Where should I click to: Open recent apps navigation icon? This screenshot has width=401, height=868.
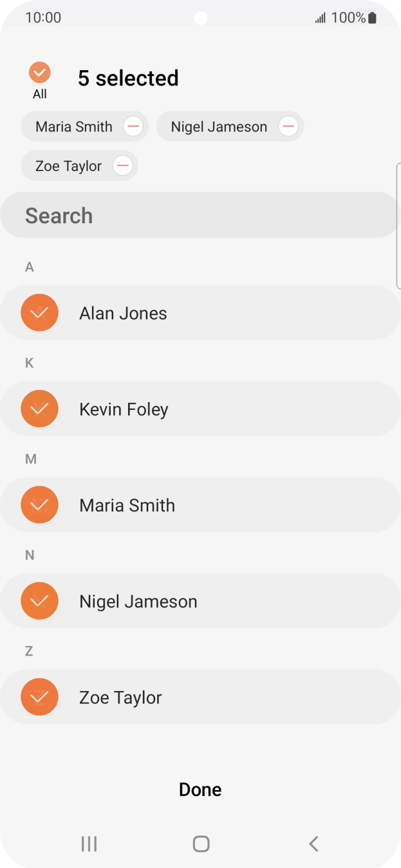click(x=89, y=844)
